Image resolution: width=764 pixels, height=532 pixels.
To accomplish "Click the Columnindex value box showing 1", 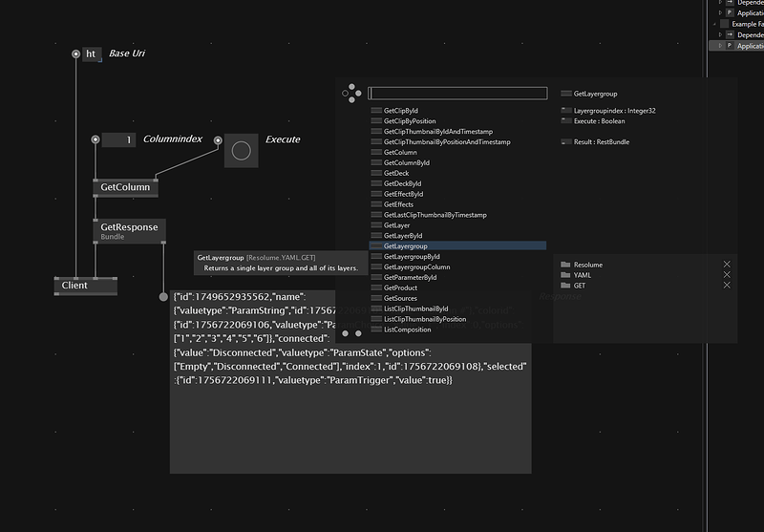I will 118,139.
